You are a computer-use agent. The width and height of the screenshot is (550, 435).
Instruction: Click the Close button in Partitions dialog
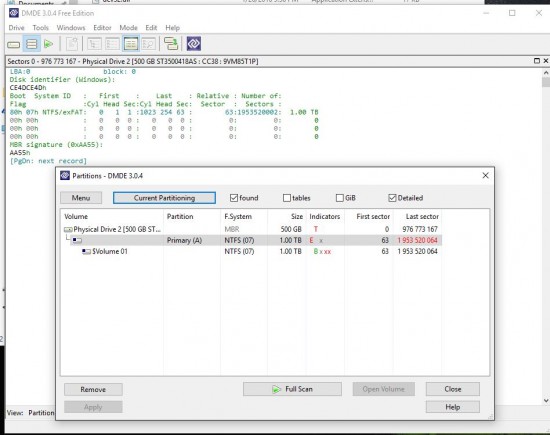[453, 389]
